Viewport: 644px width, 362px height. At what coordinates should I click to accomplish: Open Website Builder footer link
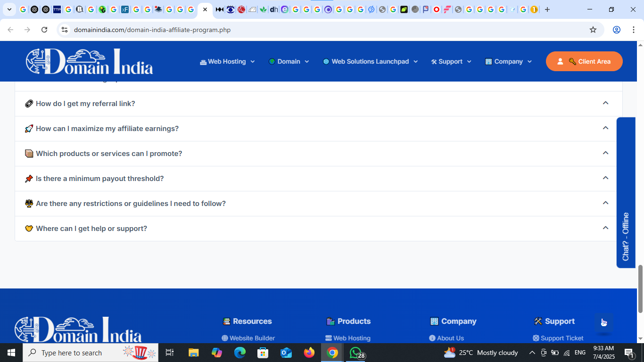point(248,338)
